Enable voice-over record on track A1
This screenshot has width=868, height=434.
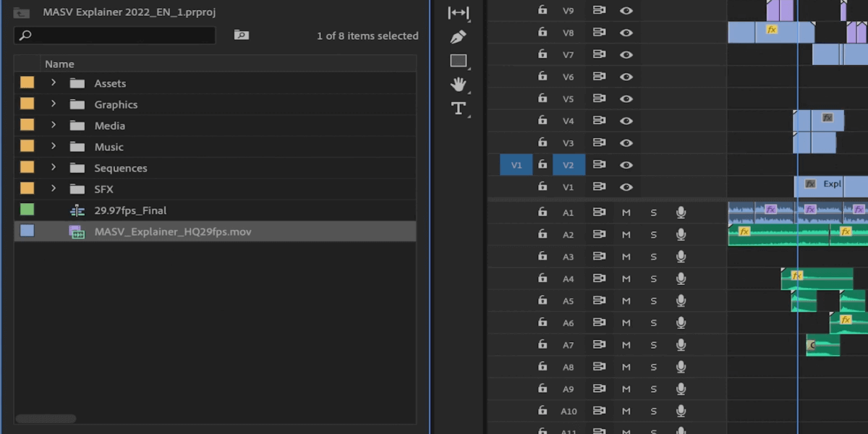681,213
